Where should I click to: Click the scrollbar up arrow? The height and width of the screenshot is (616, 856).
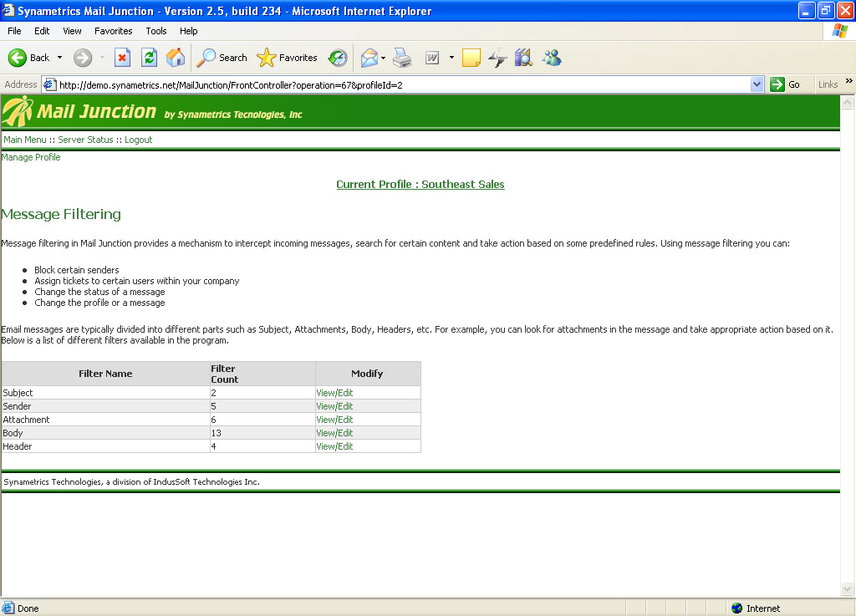(848, 102)
